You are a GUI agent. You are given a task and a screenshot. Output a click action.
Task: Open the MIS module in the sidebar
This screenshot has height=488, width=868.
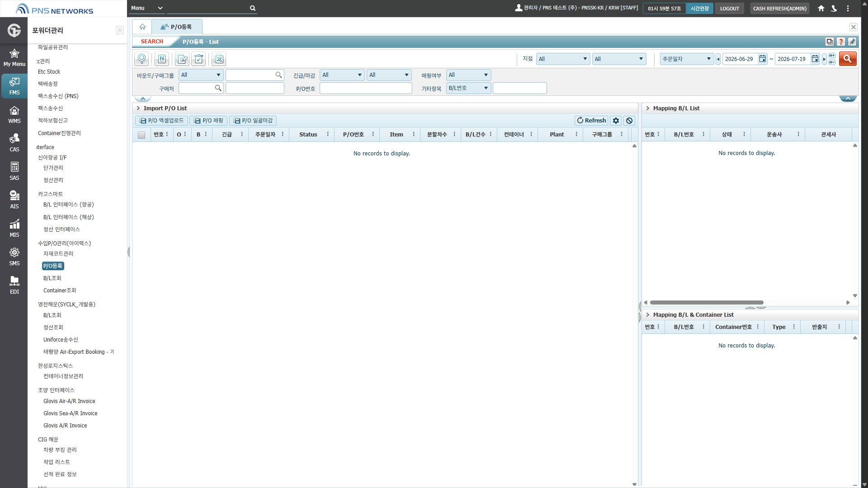(14, 229)
